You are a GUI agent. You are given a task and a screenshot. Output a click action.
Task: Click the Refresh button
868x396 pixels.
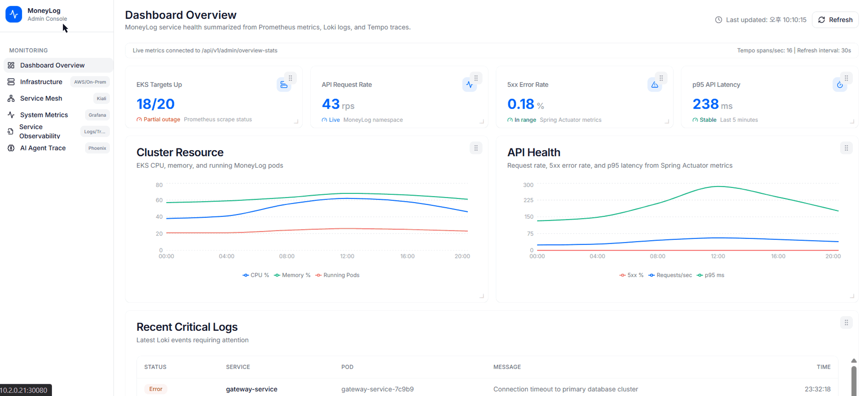tap(835, 20)
